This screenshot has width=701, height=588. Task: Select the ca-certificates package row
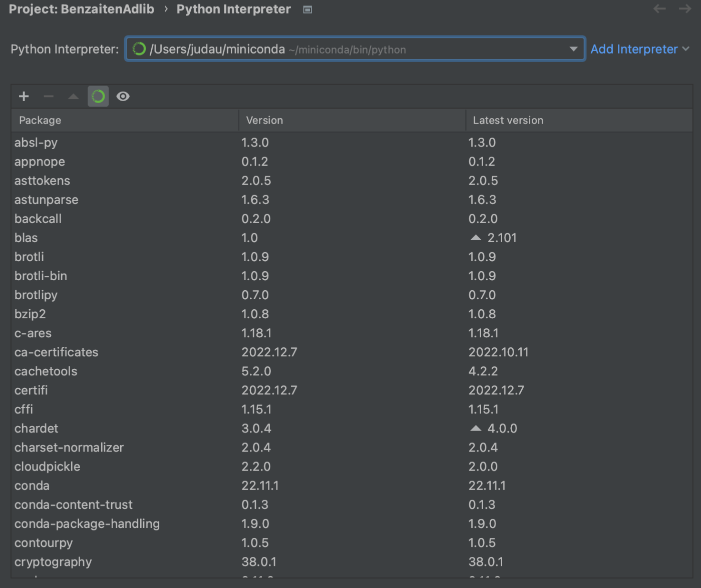pyautogui.click(x=352, y=352)
